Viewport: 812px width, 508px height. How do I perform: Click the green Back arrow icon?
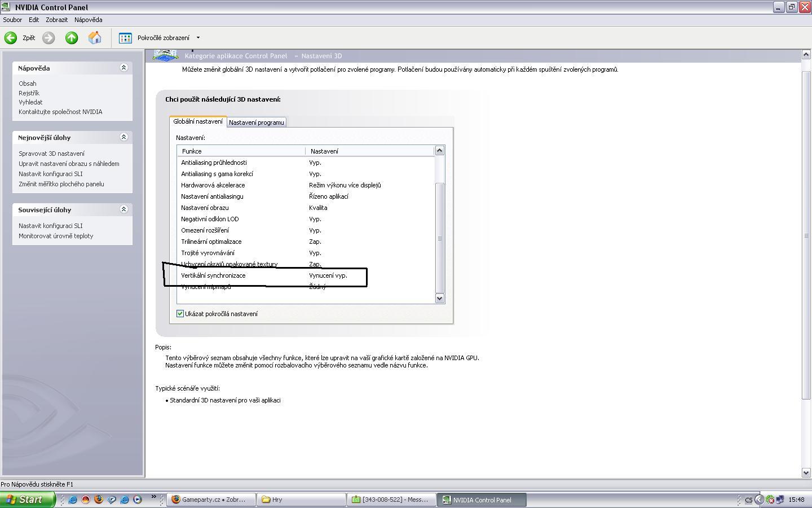point(11,38)
